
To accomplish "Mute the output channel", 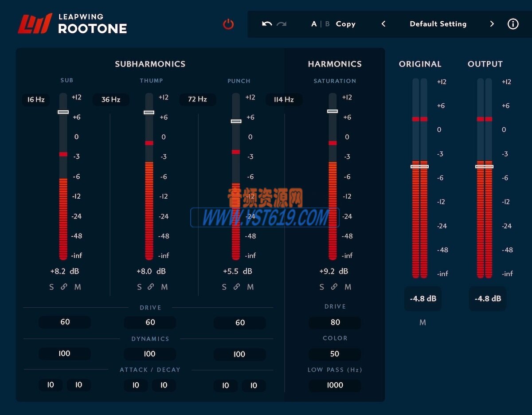I will click(422, 323).
